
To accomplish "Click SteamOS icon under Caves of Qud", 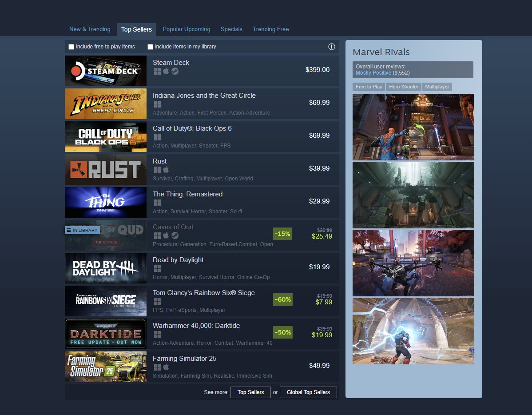I will pyautogui.click(x=175, y=235).
